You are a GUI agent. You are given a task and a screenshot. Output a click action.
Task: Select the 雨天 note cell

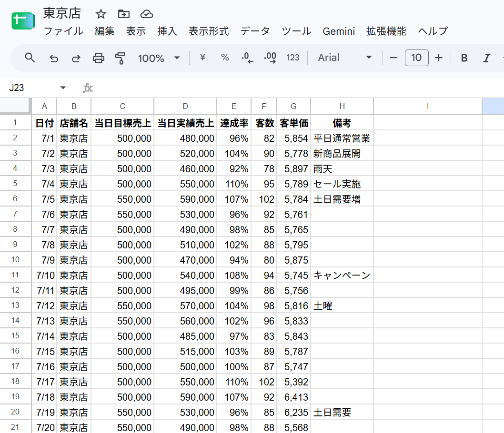pos(342,168)
